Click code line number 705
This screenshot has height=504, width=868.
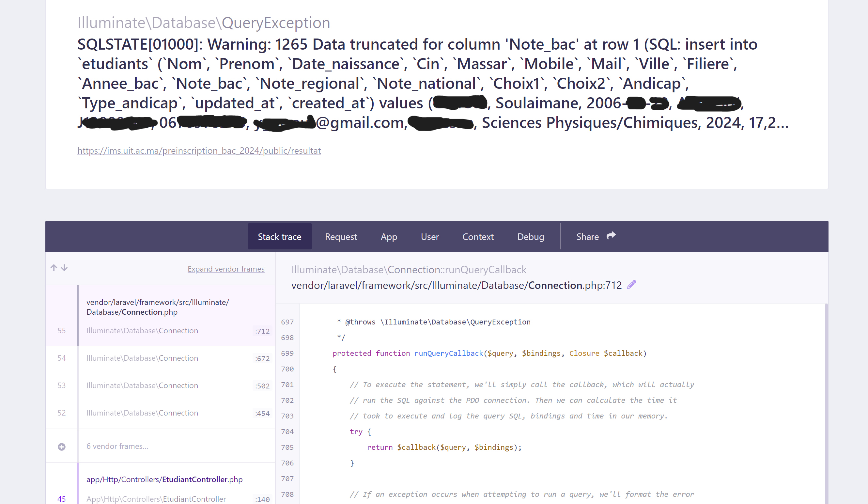click(x=287, y=448)
